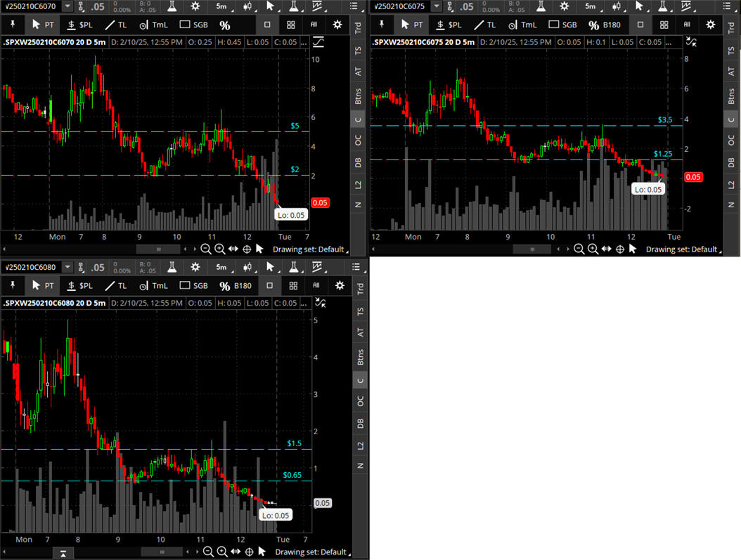
Task: Click the crosshair icon under the C6070 chart
Action: tap(247, 249)
